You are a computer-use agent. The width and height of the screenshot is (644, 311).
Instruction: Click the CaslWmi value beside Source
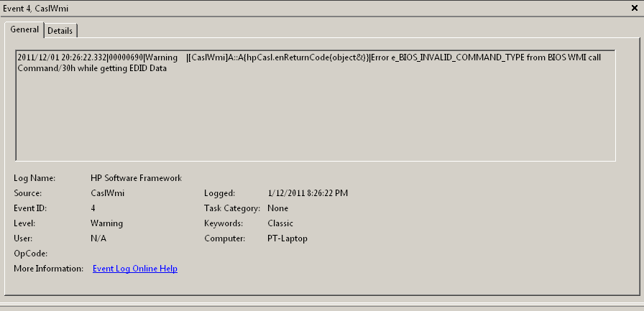coord(106,193)
